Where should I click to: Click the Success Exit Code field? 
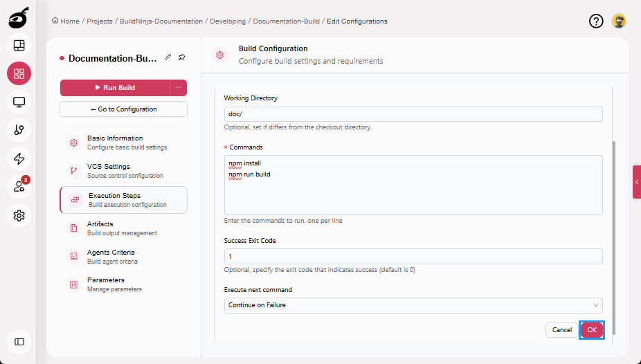[x=413, y=256]
